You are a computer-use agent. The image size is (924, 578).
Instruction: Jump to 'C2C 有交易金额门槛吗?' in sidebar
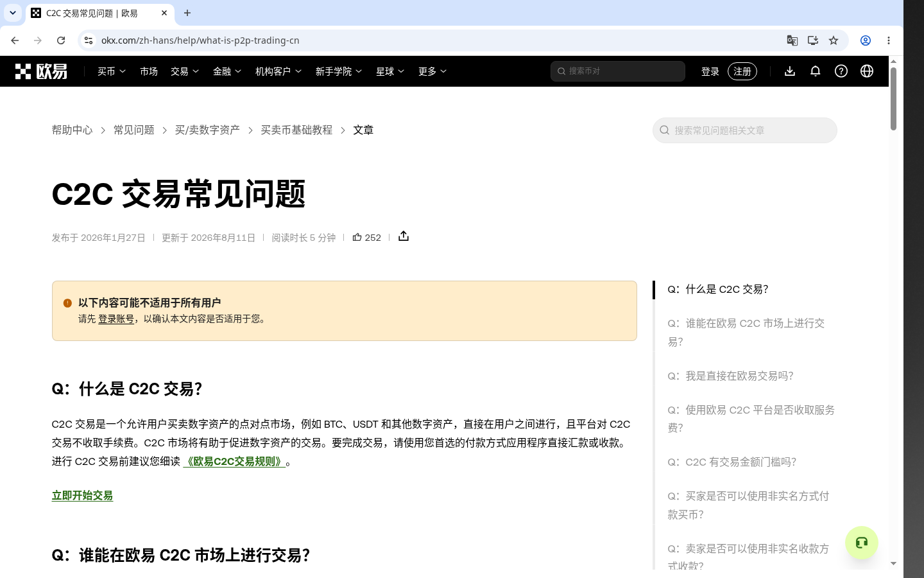point(732,462)
